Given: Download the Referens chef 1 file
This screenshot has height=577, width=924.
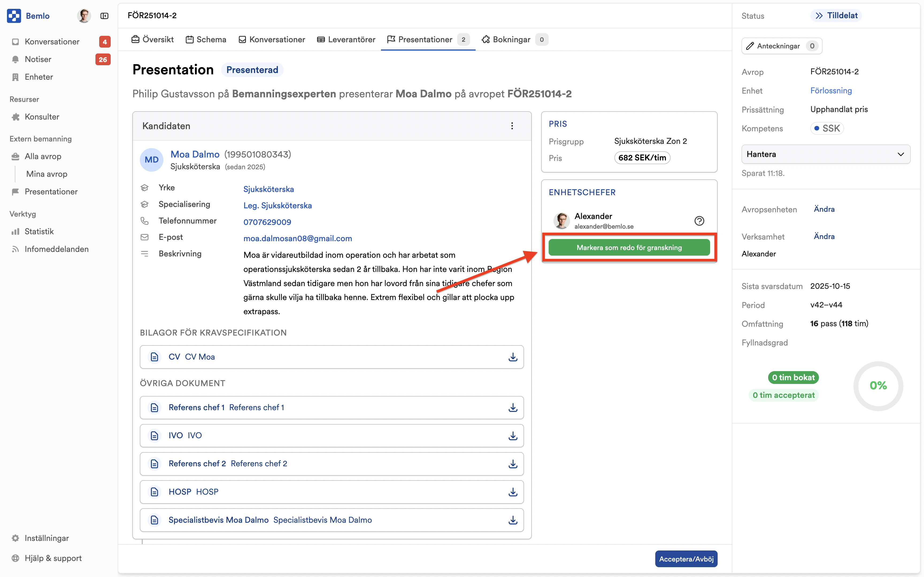Looking at the screenshot, I should [513, 407].
